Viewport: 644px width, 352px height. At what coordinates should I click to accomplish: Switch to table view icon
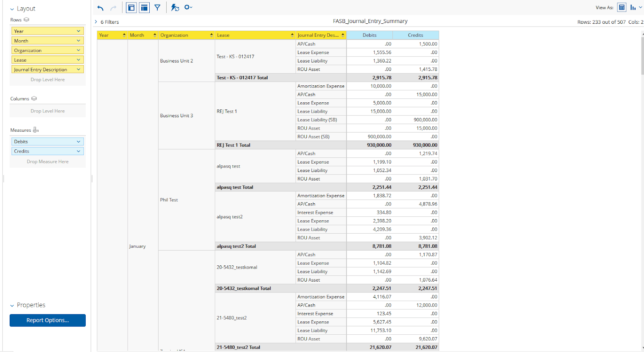pyautogui.click(x=622, y=7)
